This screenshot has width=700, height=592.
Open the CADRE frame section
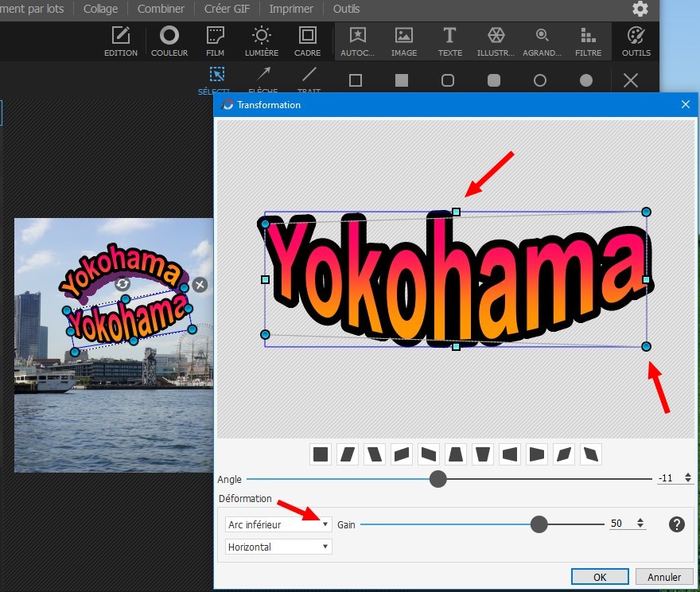click(x=307, y=41)
